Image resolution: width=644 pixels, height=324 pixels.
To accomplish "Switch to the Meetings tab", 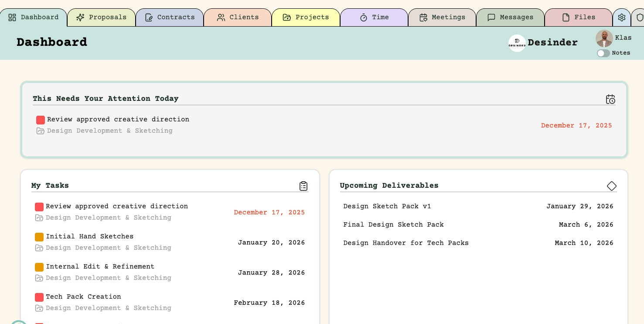I will (x=442, y=17).
